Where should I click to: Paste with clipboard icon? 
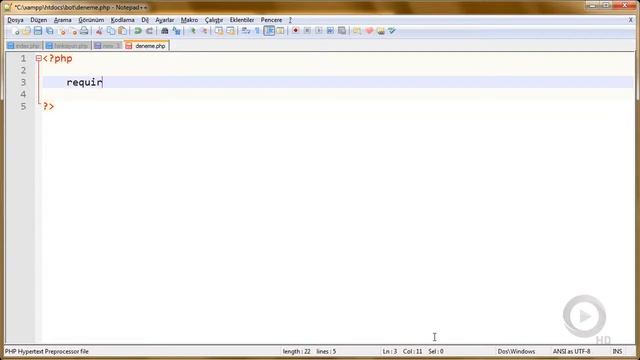(x=122, y=31)
